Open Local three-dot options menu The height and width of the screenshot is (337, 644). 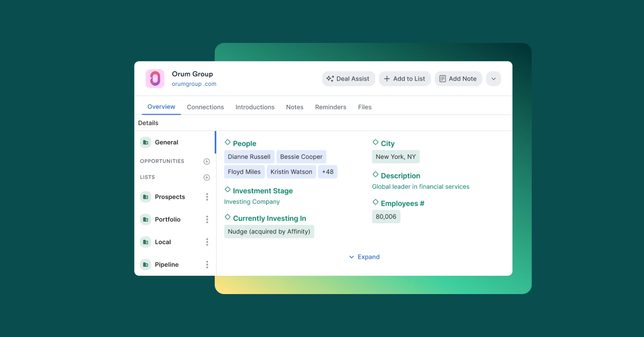[207, 242]
